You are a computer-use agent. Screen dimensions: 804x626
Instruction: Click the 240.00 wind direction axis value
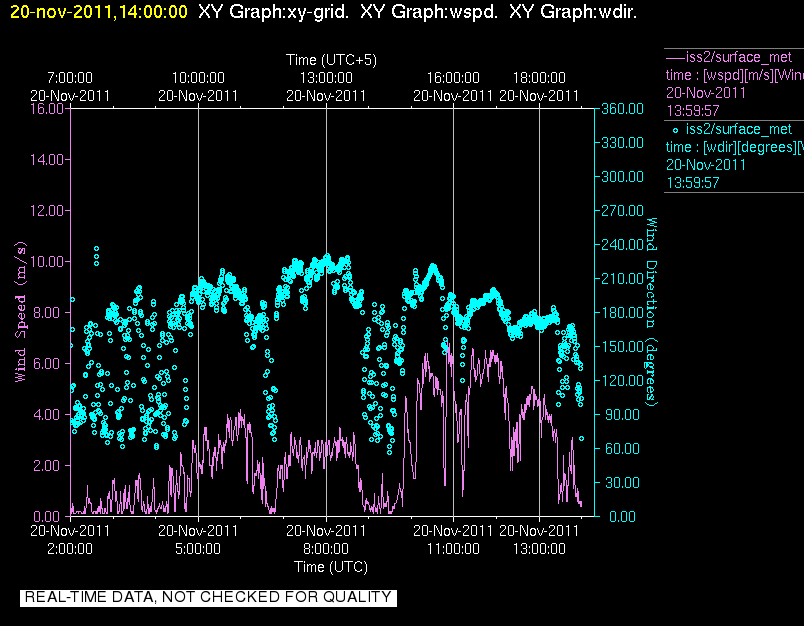tap(622, 245)
